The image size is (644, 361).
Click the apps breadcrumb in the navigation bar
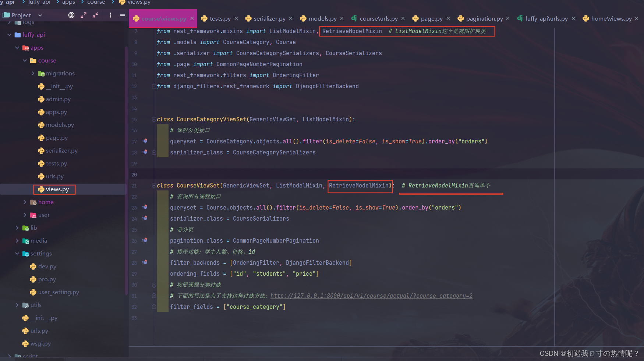[x=68, y=2]
